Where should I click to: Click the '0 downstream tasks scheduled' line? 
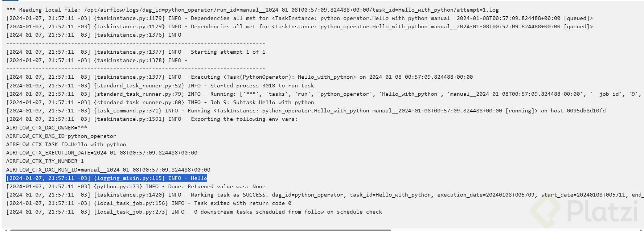coord(194,212)
